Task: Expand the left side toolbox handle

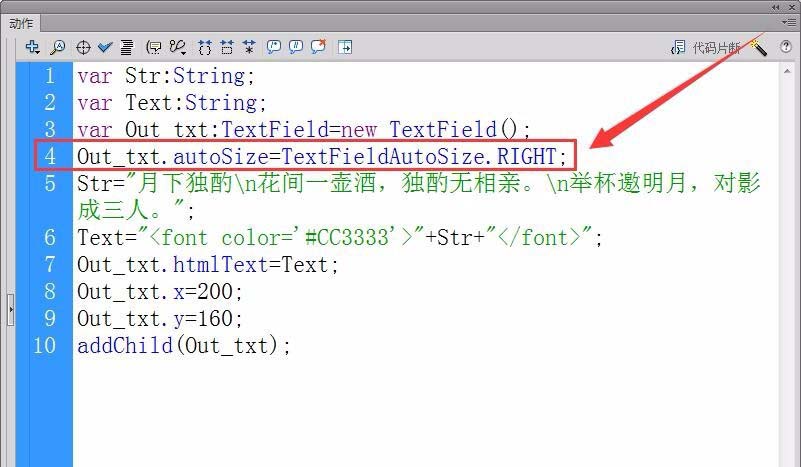Action: 11,310
